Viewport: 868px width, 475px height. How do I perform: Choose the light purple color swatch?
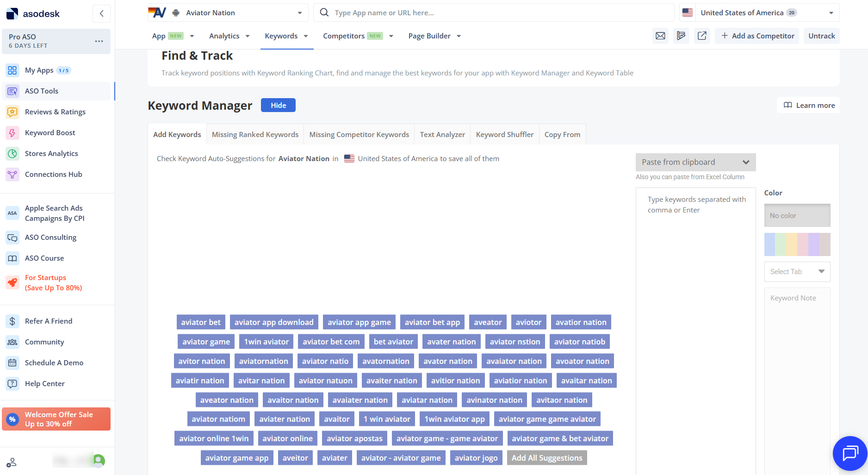pos(814,244)
